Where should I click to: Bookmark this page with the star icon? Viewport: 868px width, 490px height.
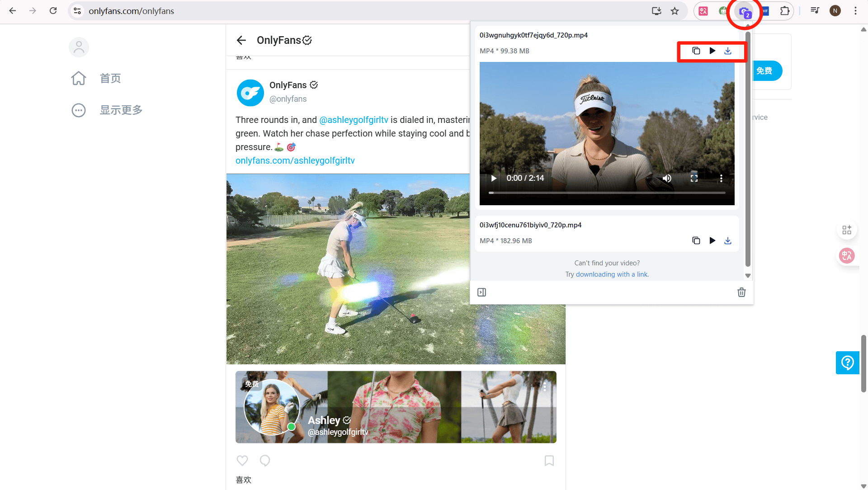(x=675, y=11)
